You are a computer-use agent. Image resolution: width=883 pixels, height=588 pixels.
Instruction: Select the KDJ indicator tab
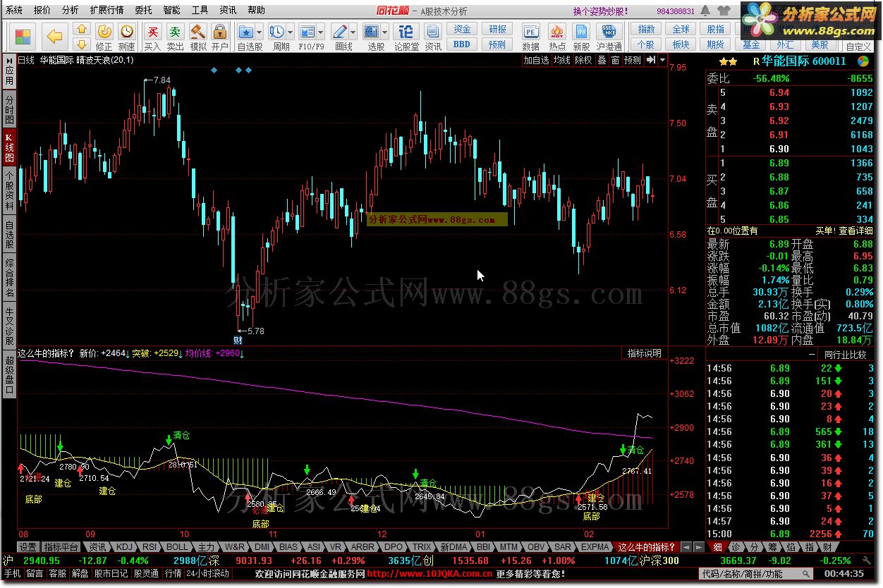pos(124,547)
